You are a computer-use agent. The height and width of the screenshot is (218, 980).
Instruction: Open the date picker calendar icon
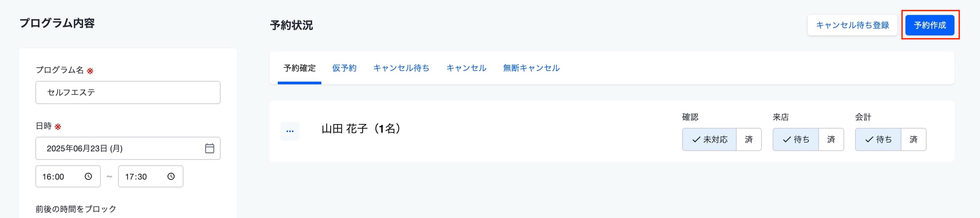[209, 148]
